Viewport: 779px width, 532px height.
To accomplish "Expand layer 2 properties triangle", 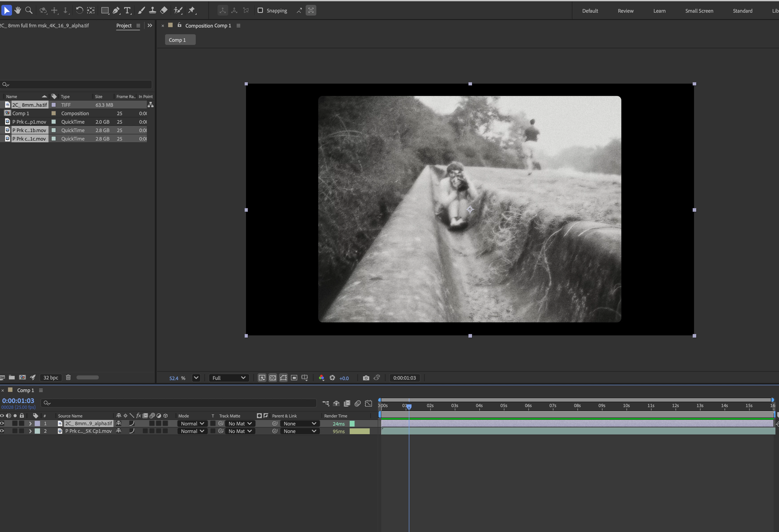I will 30,431.
